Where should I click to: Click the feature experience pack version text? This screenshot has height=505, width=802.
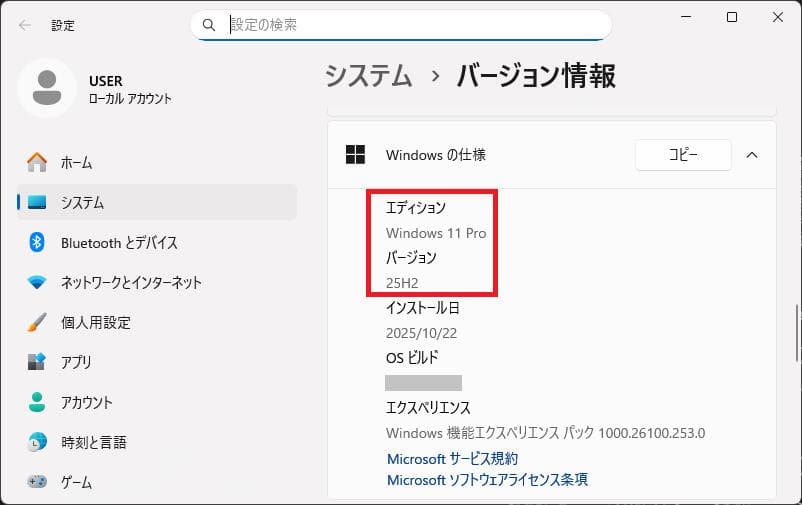[545, 433]
